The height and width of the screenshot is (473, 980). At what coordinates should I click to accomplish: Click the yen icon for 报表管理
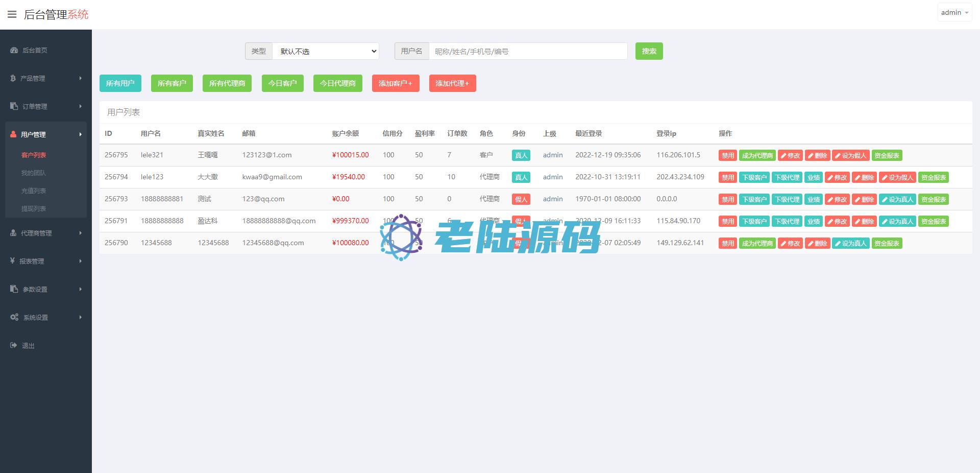(13, 261)
